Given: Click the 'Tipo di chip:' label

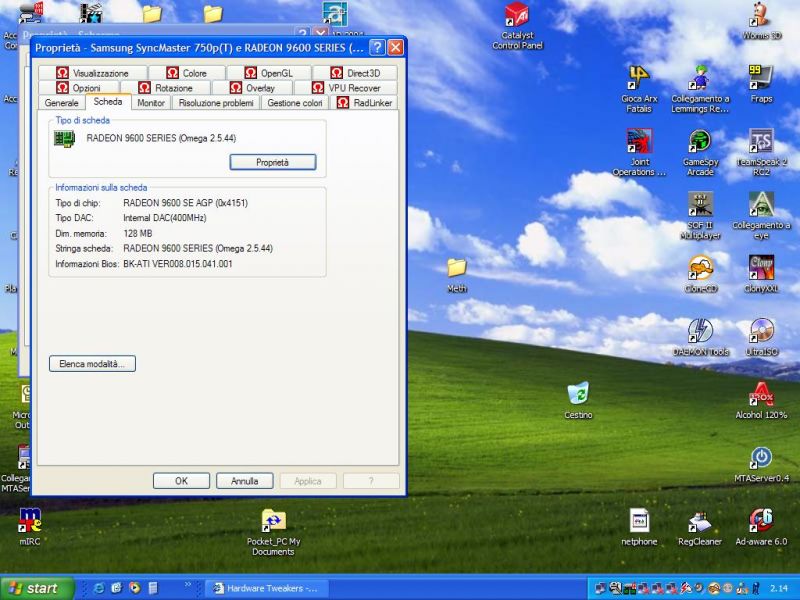Looking at the screenshot, I should tap(78, 203).
